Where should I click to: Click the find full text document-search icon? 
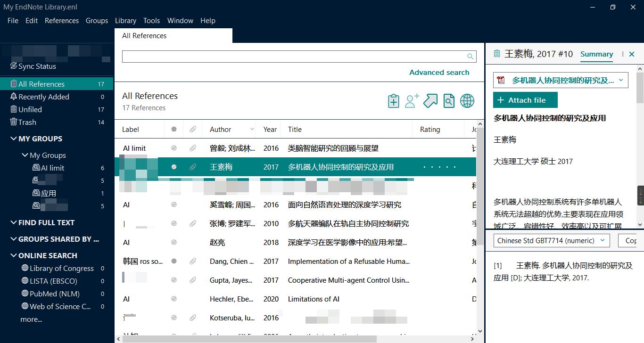pyautogui.click(x=449, y=101)
